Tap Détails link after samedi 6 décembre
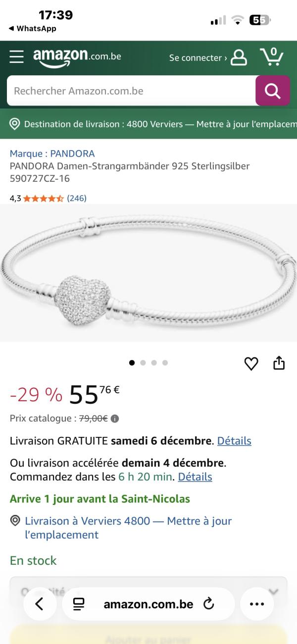Image resolution: width=297 pixels, height=644 pixels. coord(234,441)
